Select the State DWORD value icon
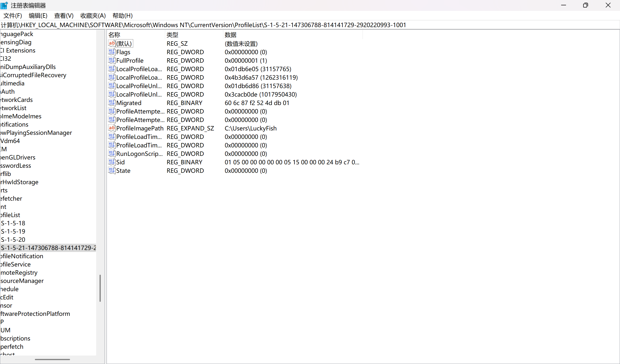 [x=112, y=170]
